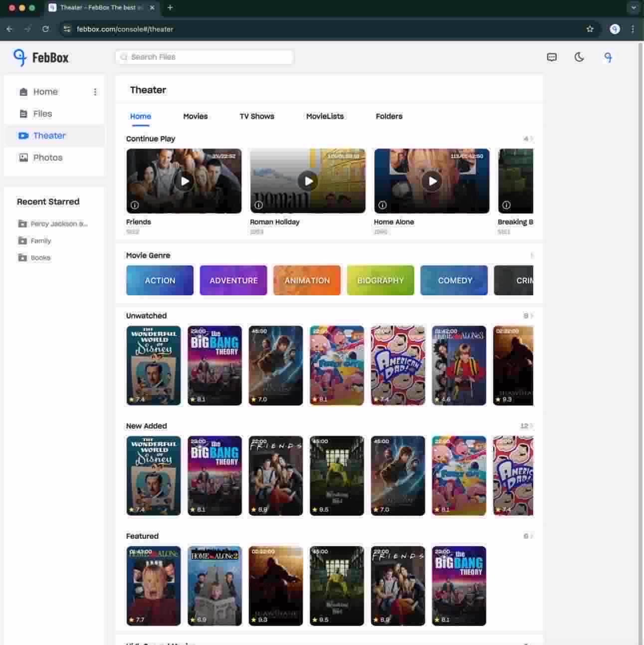Bookmark this page with the star icon
The image size is (644, 645).
[590, 29]
